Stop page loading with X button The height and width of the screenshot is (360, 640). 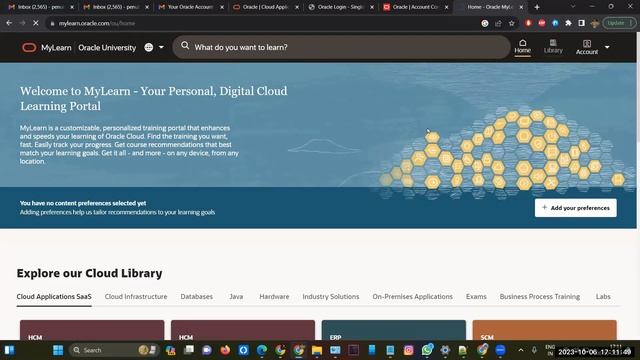[x=36, y=23]
